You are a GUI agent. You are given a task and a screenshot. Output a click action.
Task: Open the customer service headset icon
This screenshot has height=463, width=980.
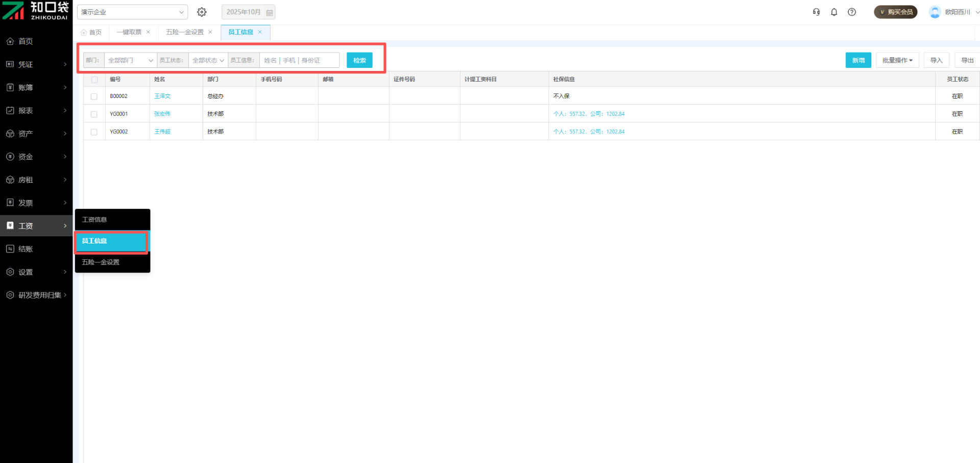(x=816, y=12)
